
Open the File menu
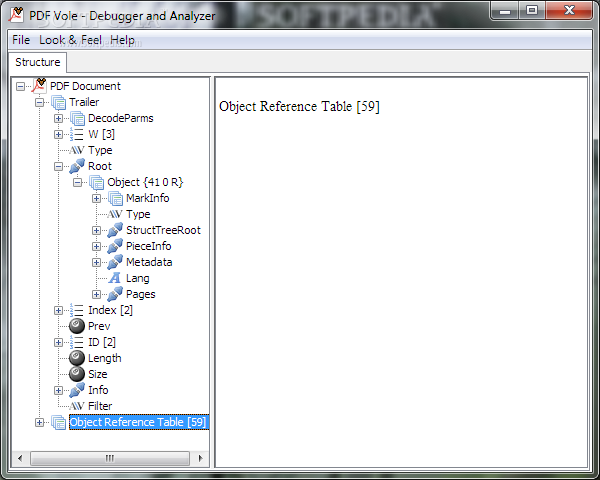tap(21, 40)
